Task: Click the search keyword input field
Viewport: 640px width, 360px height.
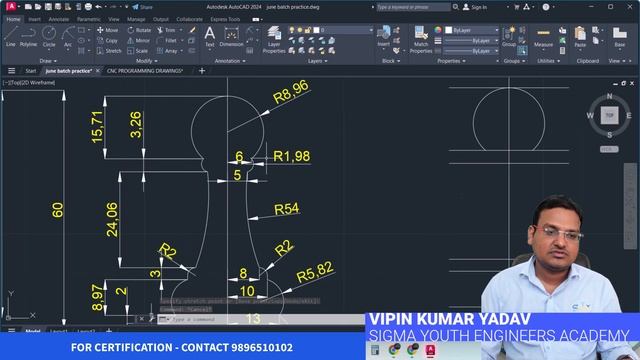Action: tap(413, 7)
